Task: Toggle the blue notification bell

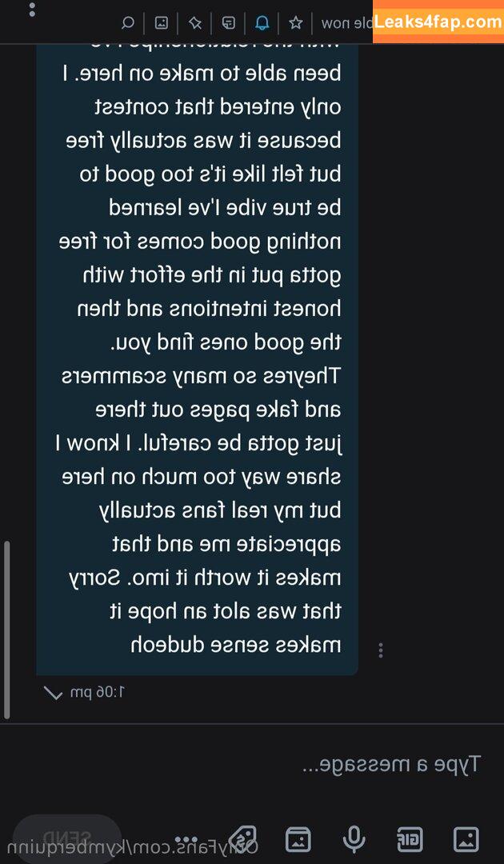Action: click(x=262, y=22)
